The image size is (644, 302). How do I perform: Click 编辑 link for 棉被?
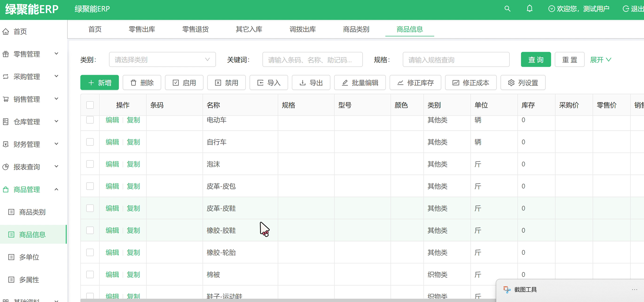(x=112, y=274)
